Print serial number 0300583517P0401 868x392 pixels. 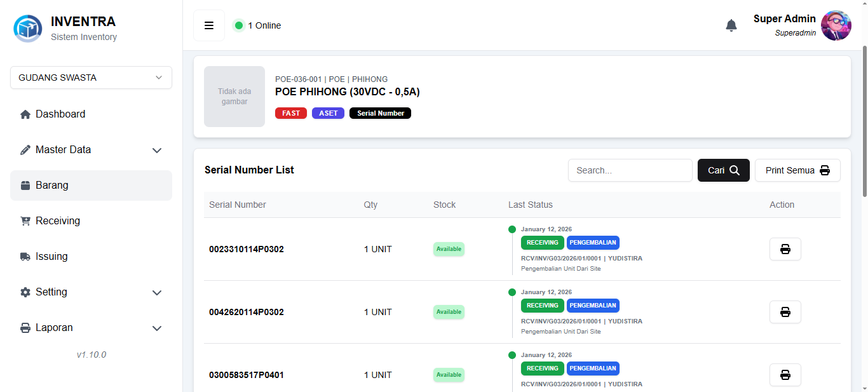785,375
